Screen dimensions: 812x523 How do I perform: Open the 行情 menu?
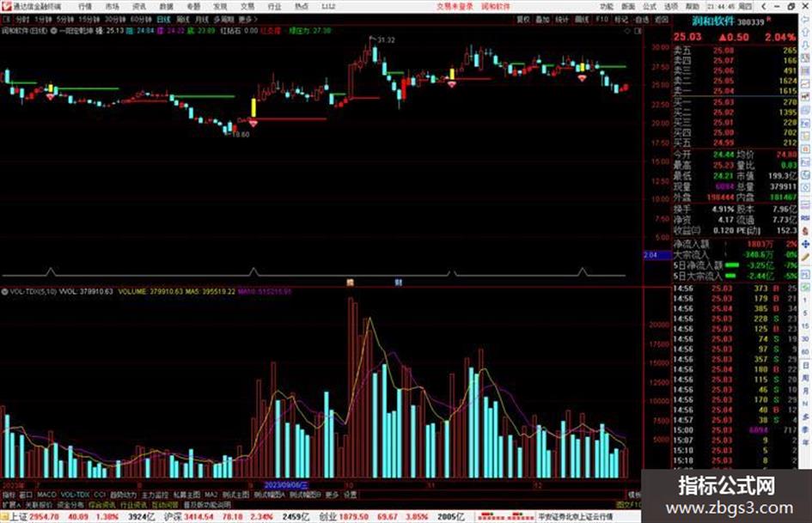[85, 6]
